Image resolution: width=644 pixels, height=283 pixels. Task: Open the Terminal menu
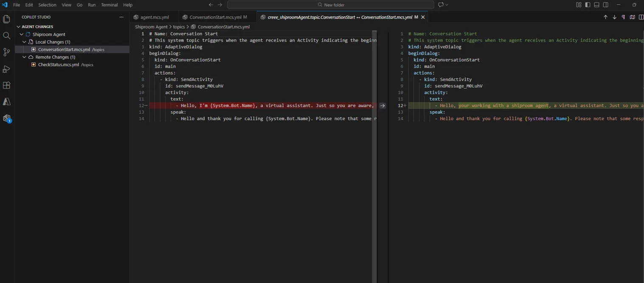pyautogui.click(x=109, y=5)
